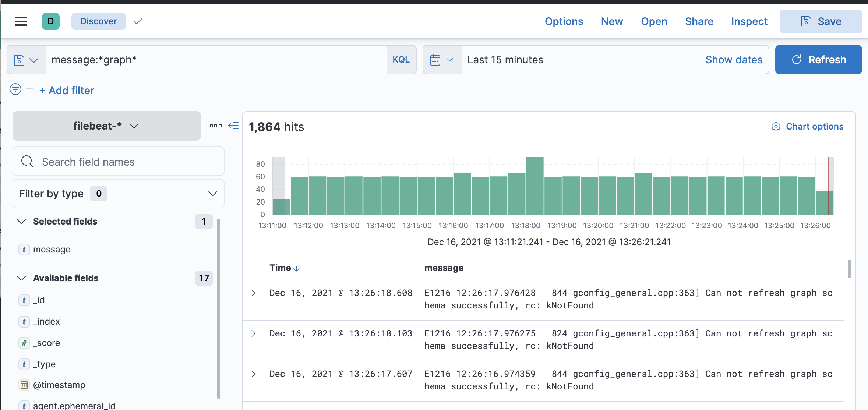This screenshot has width=868, height=410.
Task: Click the green D space avatar
Action: point(51,21)
